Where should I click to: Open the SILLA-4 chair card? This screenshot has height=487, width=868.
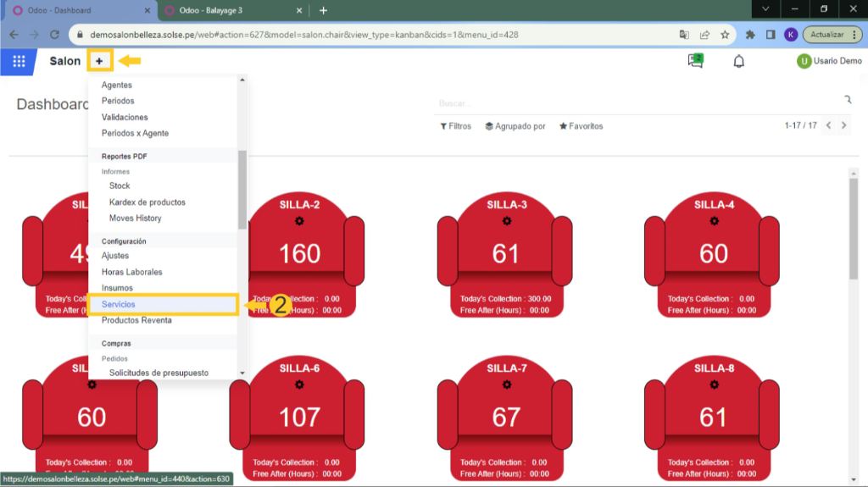(x=713, y=254)
